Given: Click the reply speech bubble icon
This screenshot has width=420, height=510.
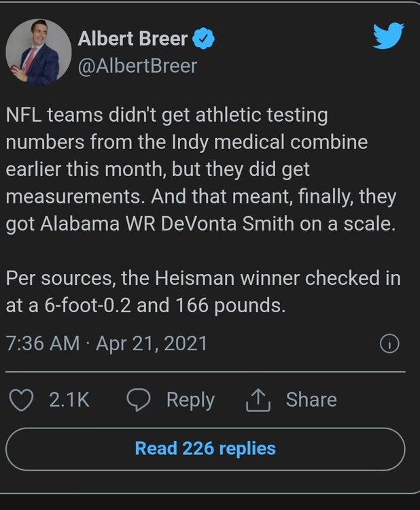Looking at the screenshot, I should pos(139,399).
